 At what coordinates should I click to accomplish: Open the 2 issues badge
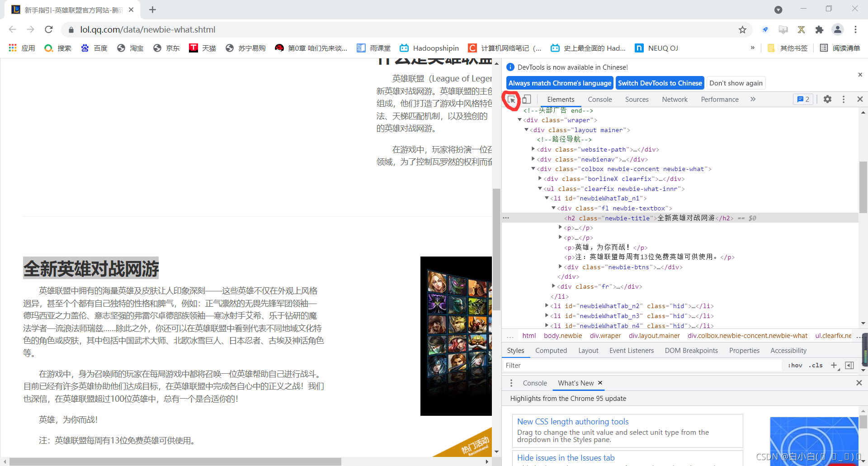coord(803,99)
